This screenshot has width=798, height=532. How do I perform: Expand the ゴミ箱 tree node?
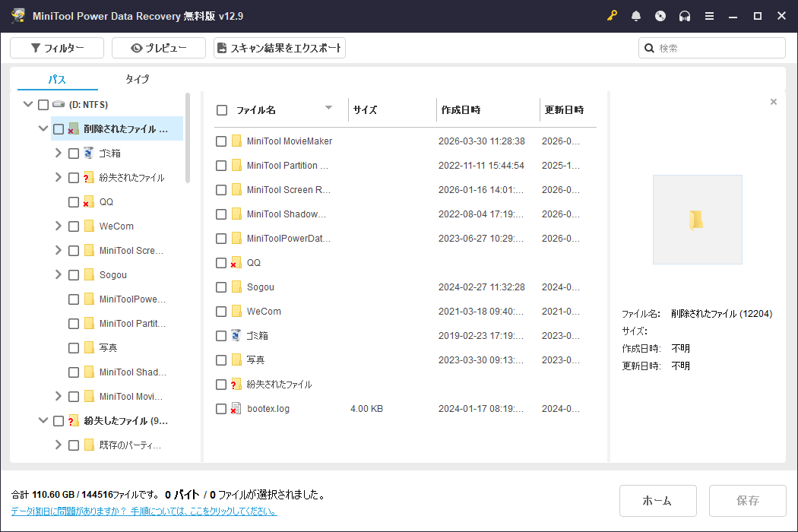point(58,153)
